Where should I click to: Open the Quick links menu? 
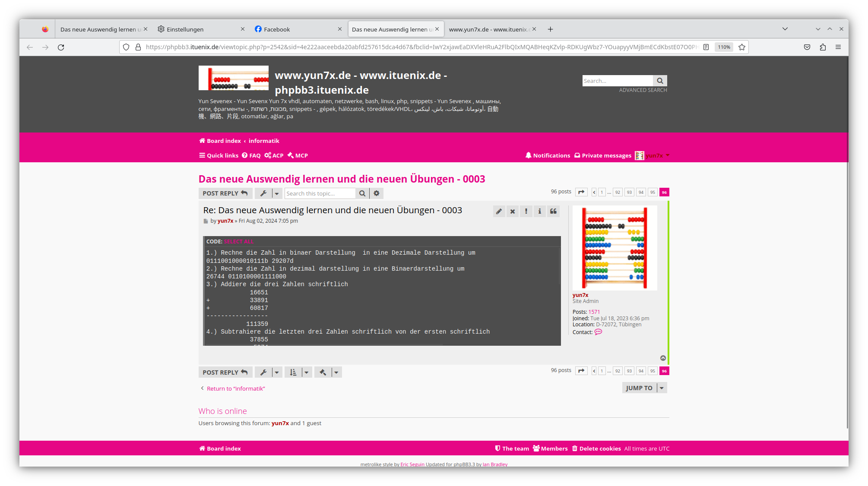(219, 155)
